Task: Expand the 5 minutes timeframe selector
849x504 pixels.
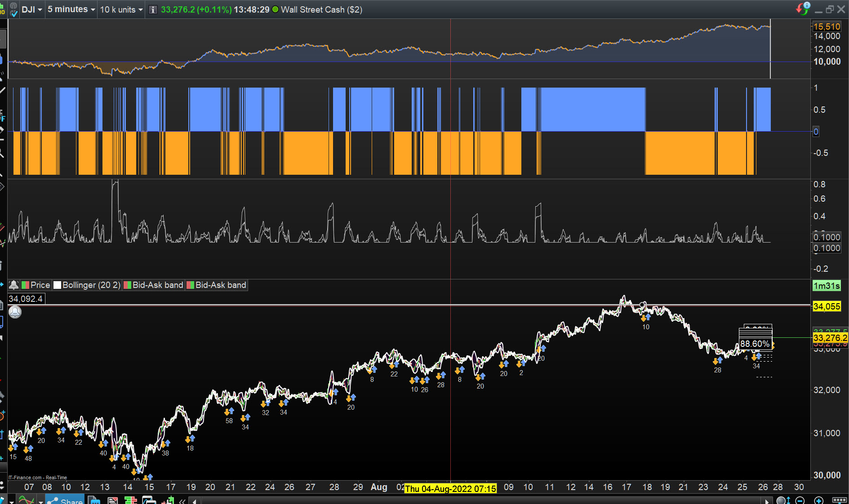Action: pyautogui.click(x=71, y=9)
